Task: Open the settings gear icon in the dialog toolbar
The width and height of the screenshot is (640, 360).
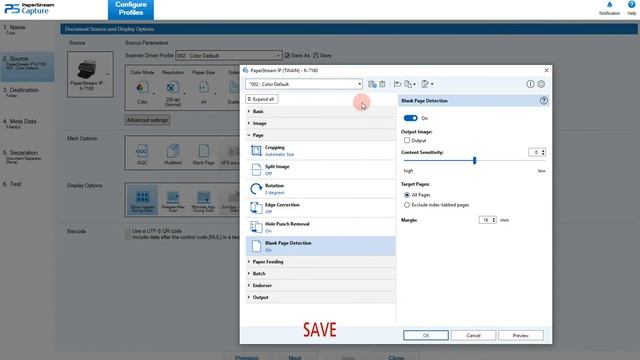Action: [x=541, y=84]
